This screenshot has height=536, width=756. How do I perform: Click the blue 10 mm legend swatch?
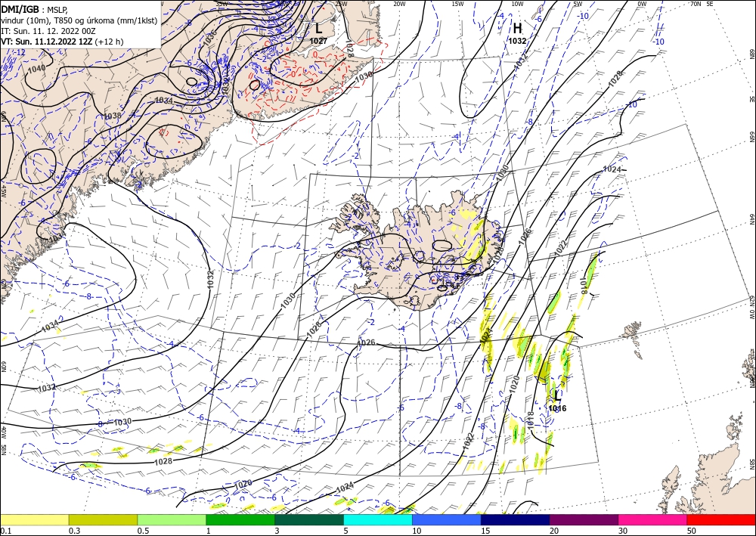(x=447, y=519)
